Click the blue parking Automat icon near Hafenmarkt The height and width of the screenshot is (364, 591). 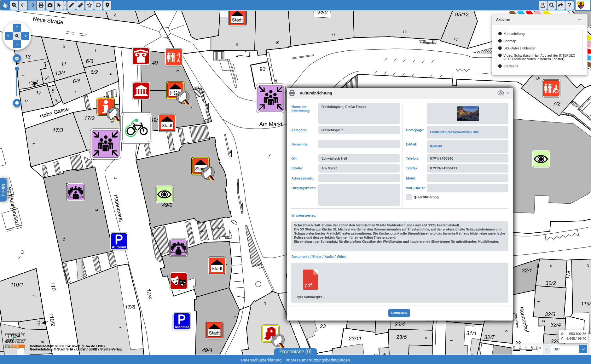119,241
